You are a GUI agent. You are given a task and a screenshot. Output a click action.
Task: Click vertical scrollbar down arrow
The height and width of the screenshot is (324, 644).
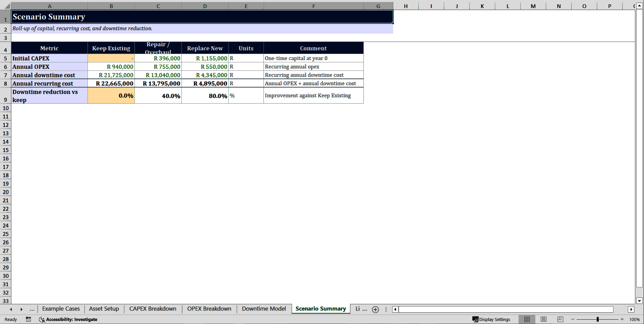(x=639, y=301)
